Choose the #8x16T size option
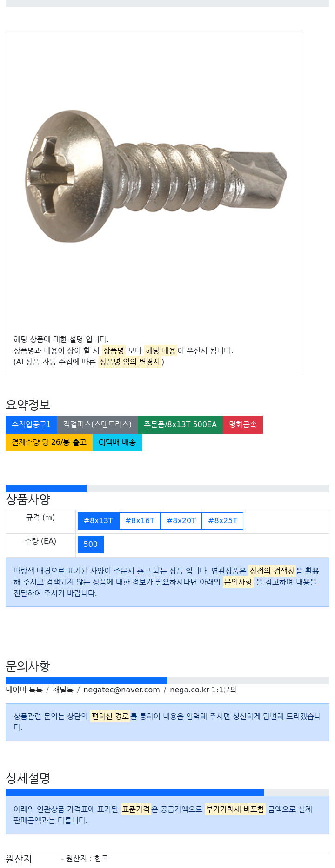 [x=140, y=521]
